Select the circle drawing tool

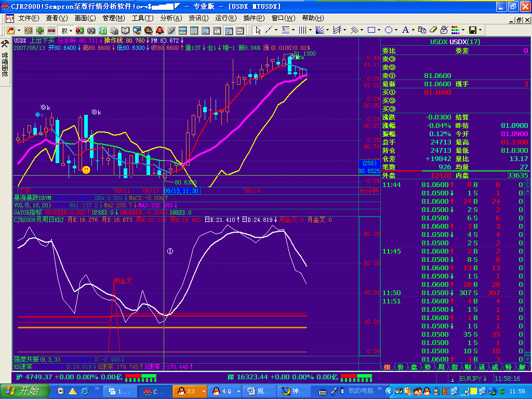click(389, 30)
